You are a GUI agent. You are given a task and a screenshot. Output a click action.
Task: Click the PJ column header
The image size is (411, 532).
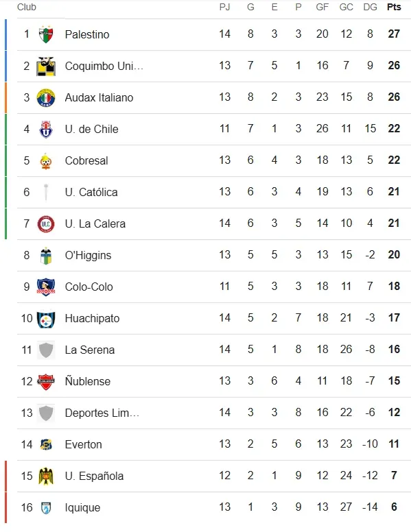tap(224, 7)
